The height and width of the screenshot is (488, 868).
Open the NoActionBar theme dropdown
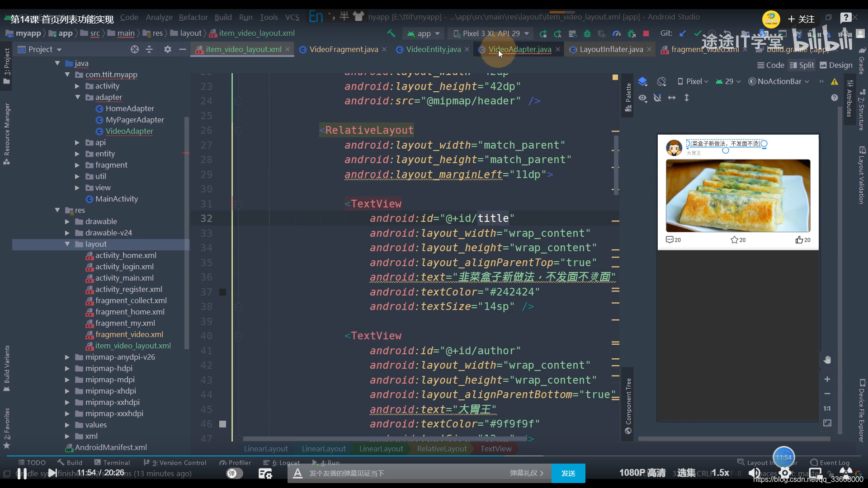click(779, 81)
